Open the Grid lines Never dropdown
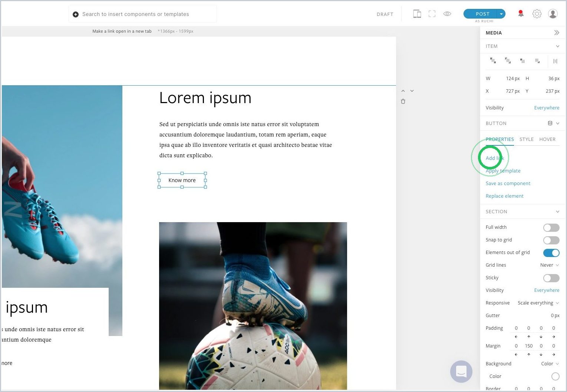 (550, 265)
